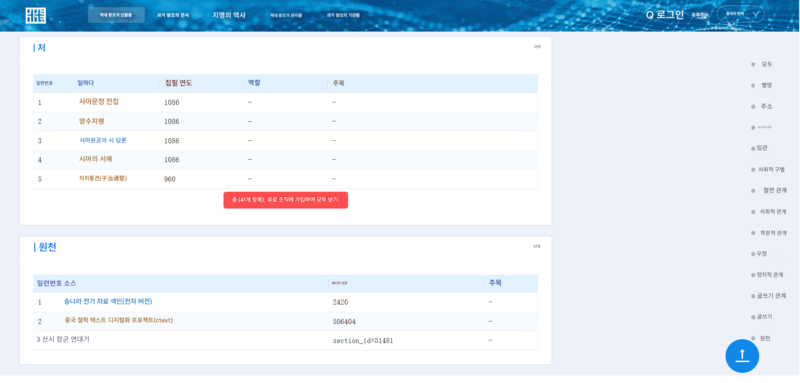Jump to 모두 in the side navigation
Viewport: 800px width, 383px height.
pyautogui.click(x=766, y=64)
